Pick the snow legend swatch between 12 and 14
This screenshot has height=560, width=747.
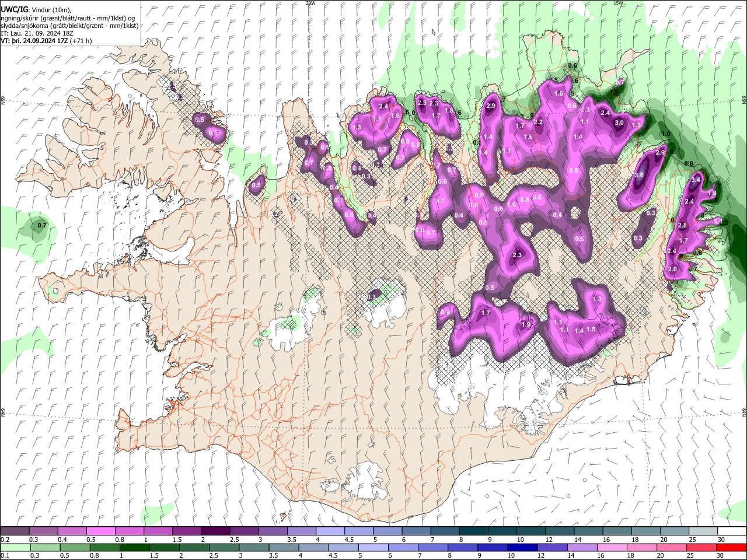coord(560,531)
